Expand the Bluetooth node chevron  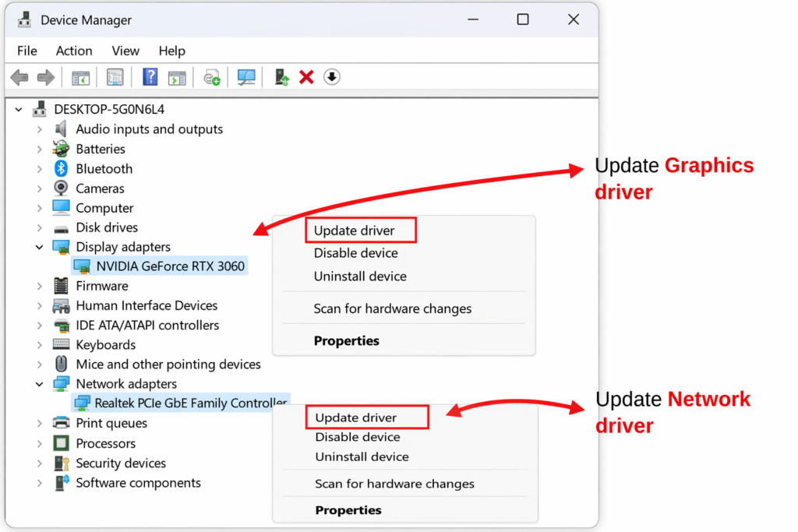(39, 169)
